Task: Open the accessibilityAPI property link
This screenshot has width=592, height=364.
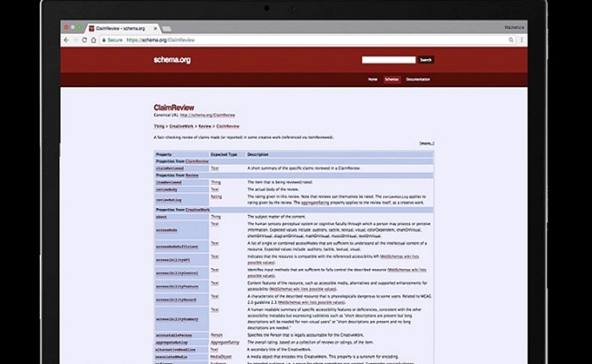Action: (173, 260)
